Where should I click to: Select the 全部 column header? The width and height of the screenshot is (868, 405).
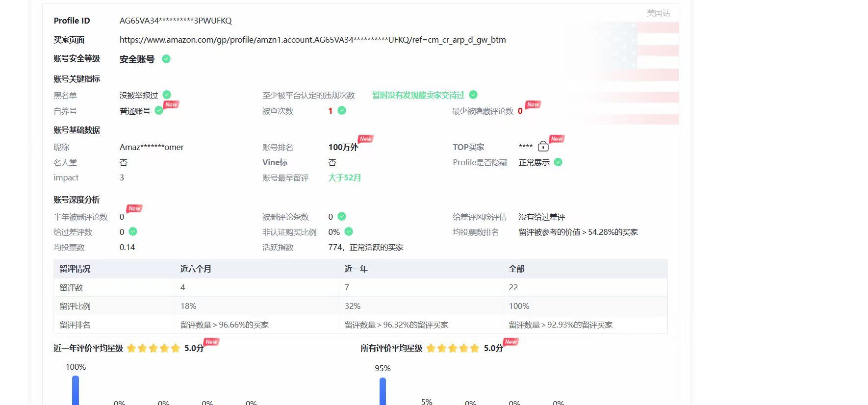[516, 269]
